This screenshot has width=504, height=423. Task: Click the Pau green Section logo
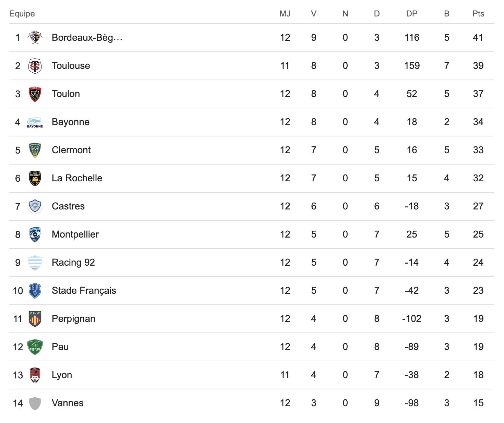[x=35, y=347]
